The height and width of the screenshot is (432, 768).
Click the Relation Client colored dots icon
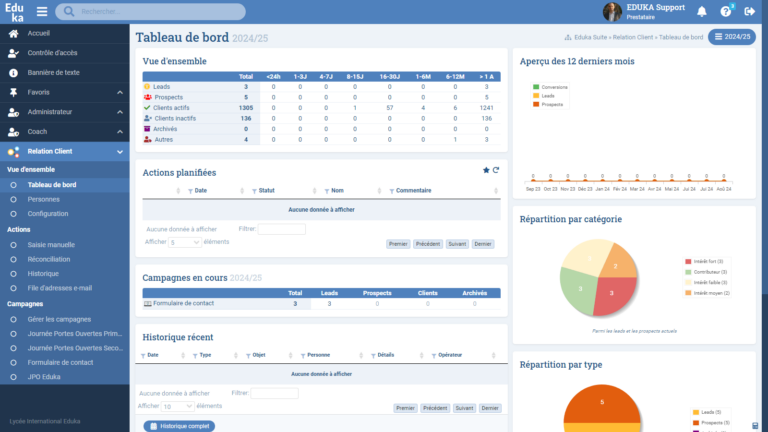point(13,151)
